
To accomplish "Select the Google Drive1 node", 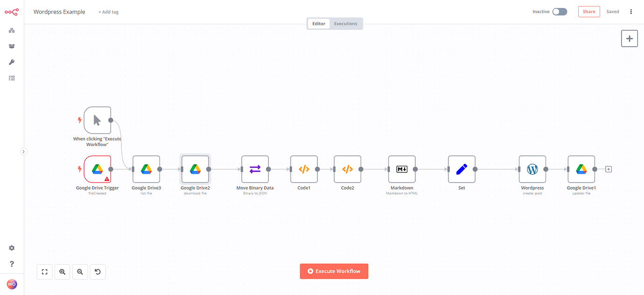I will (581, 169).
